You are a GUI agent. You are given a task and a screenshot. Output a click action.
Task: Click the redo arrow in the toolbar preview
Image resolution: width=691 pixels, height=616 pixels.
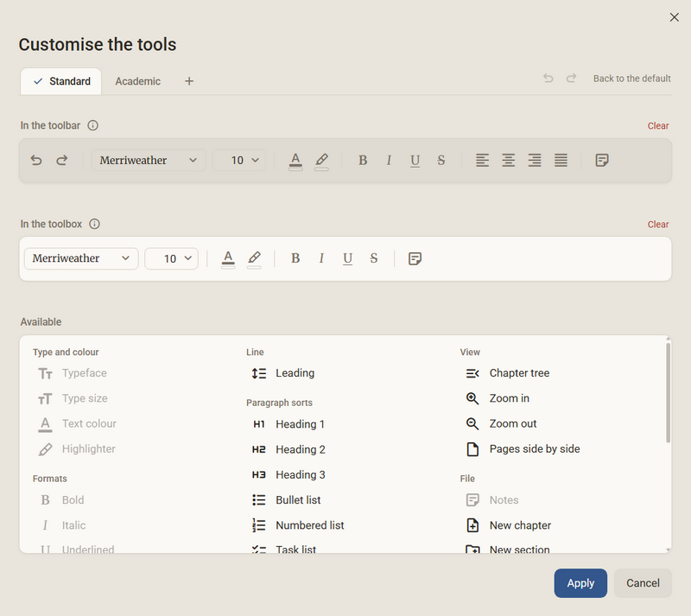point(62,160)
